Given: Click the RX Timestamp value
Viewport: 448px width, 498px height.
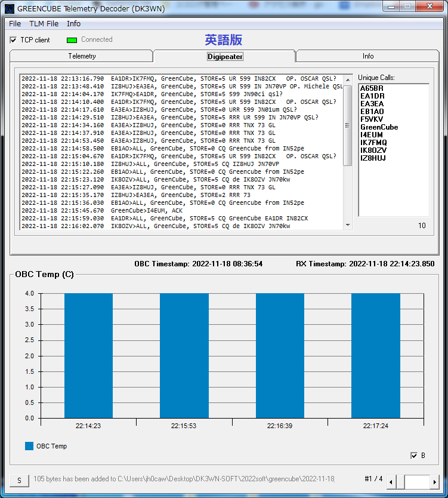Looking at the screenshot, I should click(391, 264).
